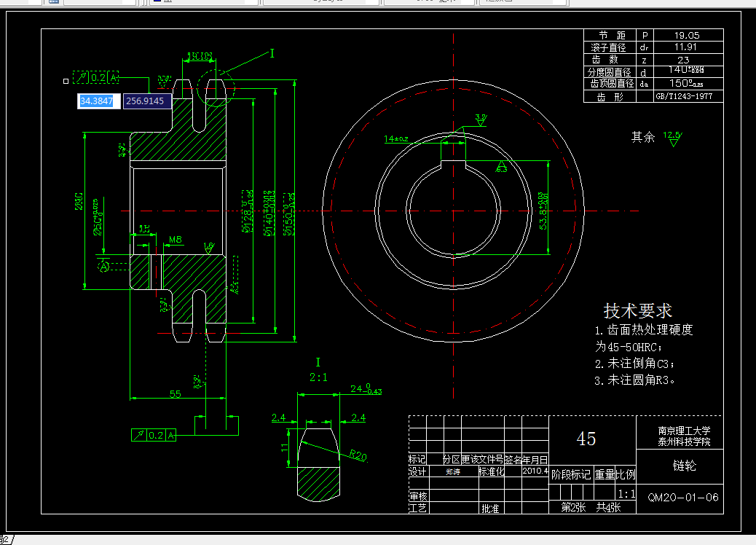Click the white selection grip beside the dashed tolerance frame
This screenshot has width=756, height=545.
click(x=66, y=81)
